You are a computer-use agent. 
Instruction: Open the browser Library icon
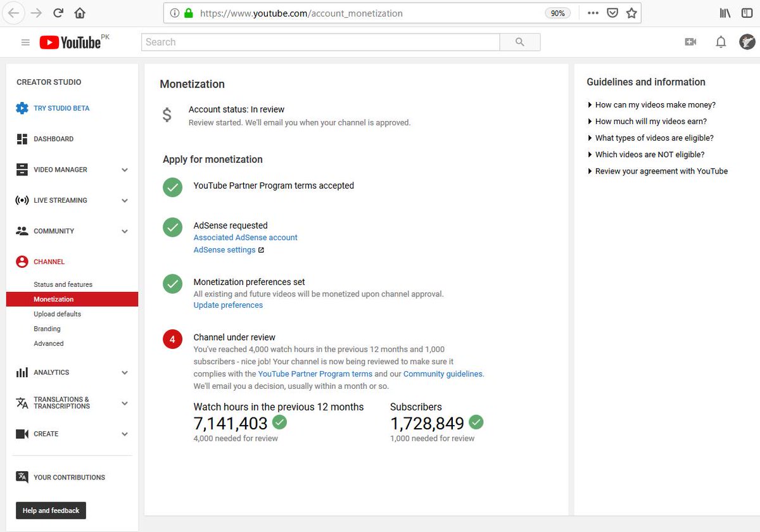tap(725, 13)
